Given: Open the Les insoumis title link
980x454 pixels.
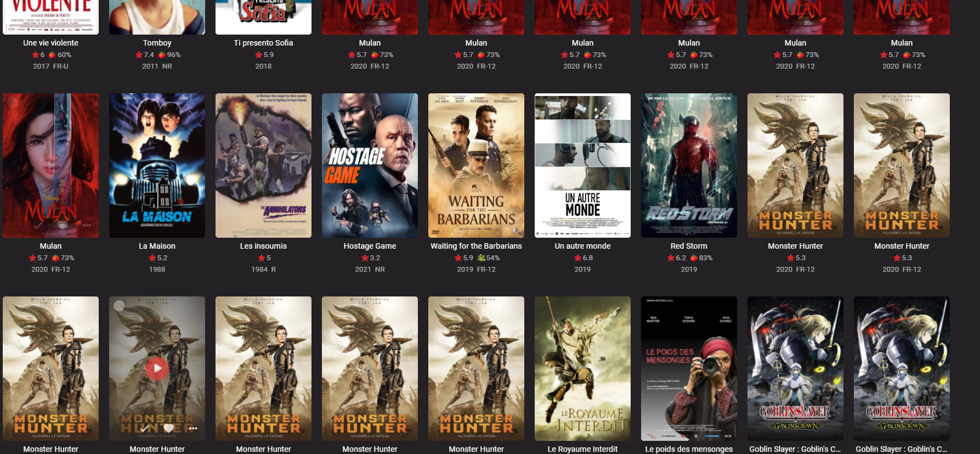Looking at the screenshot, I should (263, 246).
